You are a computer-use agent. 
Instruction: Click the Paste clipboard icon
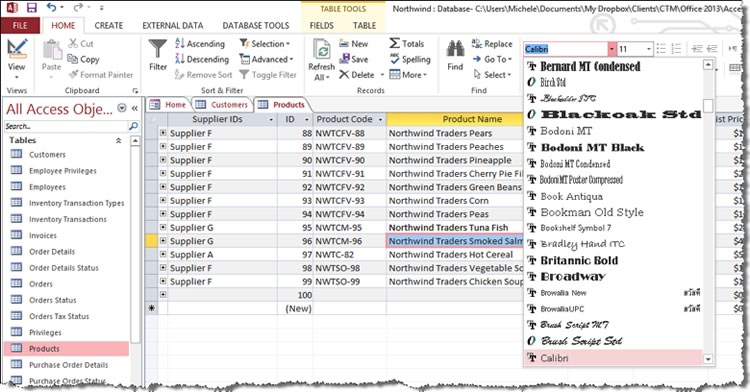click(x=52, y=50)
